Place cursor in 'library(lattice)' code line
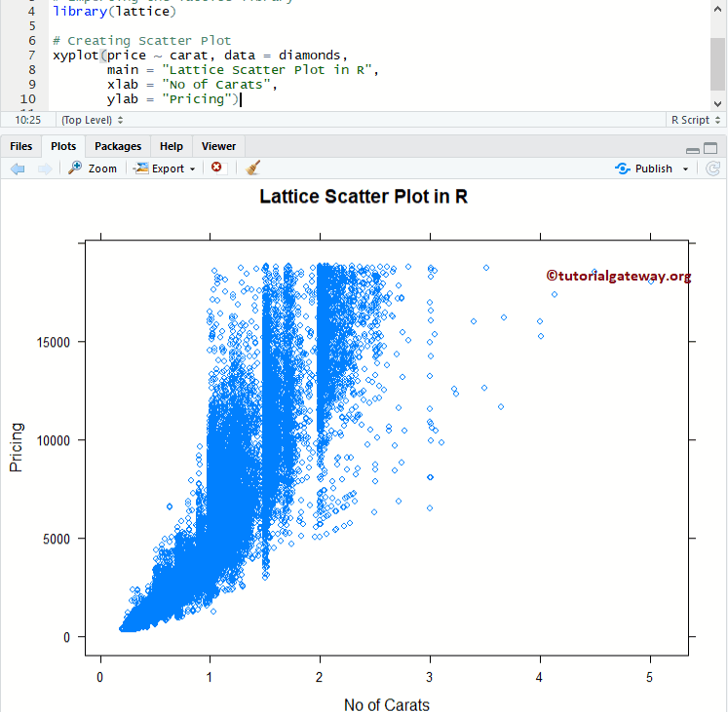The width and height of the screenshot is (728, 712). click(114, 11)
